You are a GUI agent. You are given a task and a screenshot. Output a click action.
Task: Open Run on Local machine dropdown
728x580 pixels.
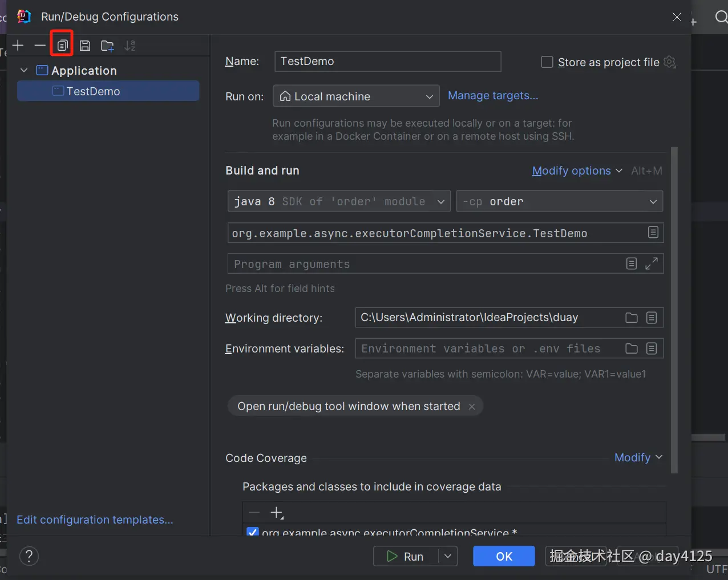click(x=357, y=96)
